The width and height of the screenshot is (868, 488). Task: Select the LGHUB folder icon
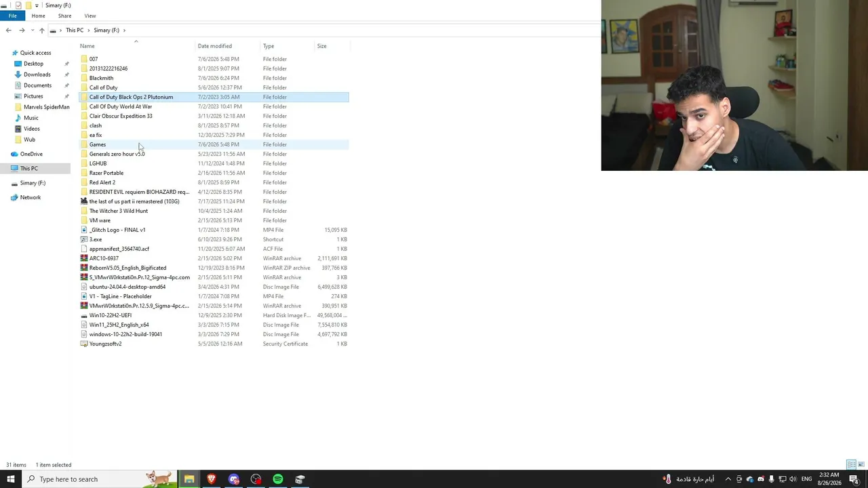pyautogui.click(x=84, y=163)
